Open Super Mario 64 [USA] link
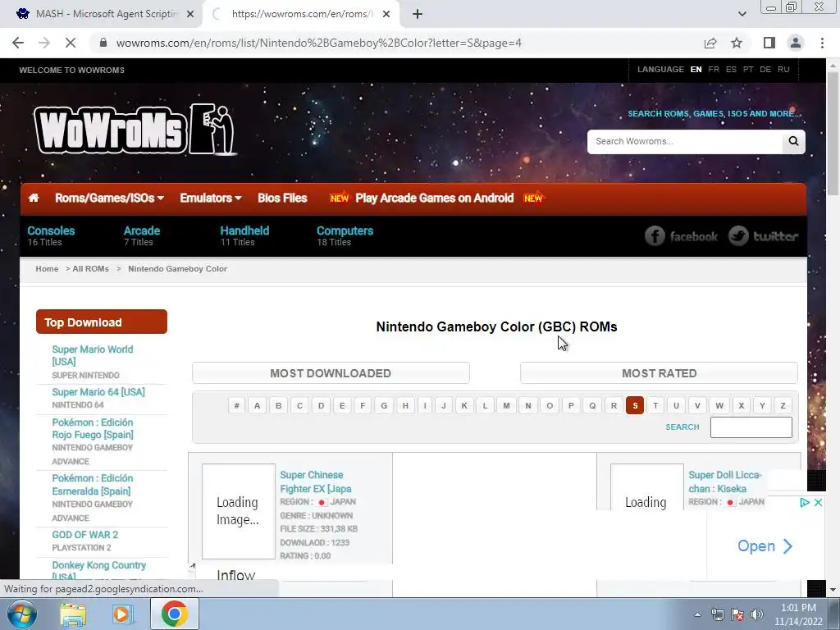Viewport: 840px width, 630px height. click(x=98, y=391)
